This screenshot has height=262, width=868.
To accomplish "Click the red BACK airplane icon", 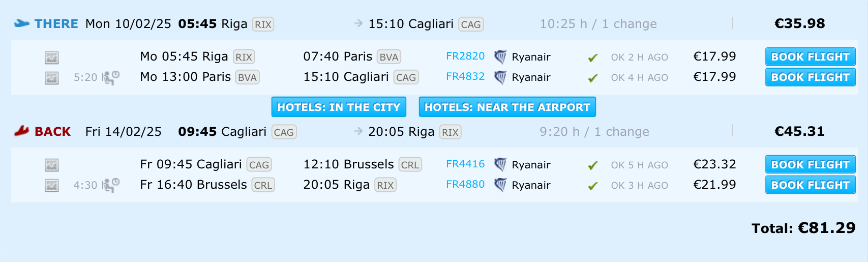I will tap(21, 131).
